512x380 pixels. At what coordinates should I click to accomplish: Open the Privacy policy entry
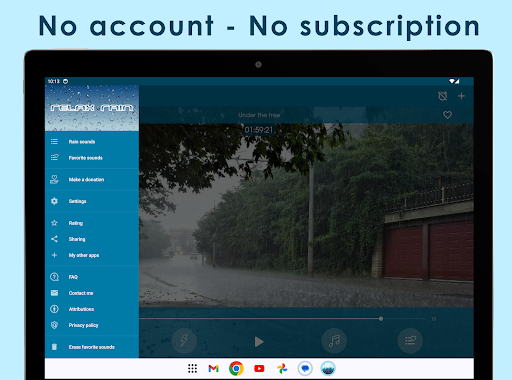[92, 325]
